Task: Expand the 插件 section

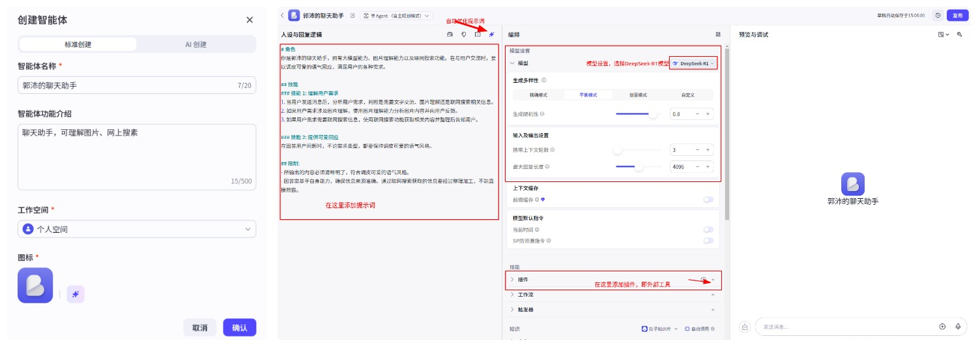Action: 512,279
